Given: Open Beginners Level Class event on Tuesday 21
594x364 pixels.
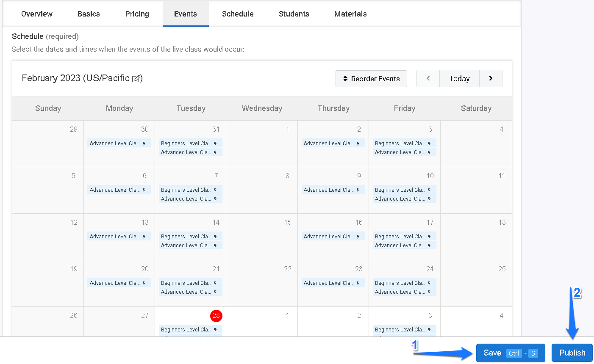Looking at the screenshot, I should (190, 283).
